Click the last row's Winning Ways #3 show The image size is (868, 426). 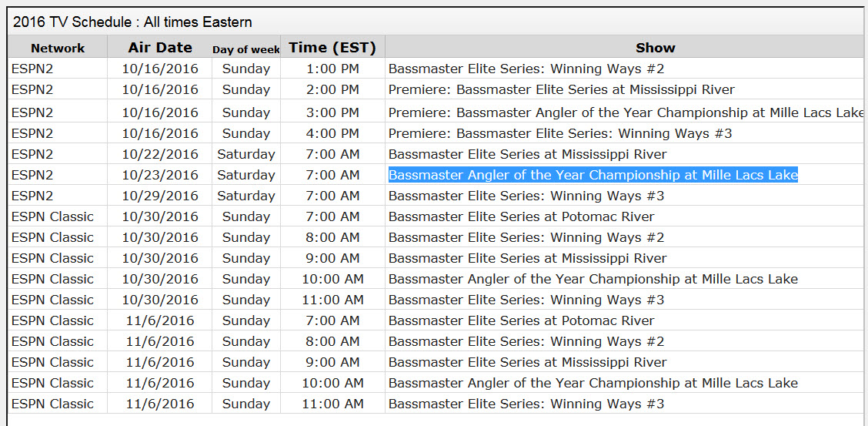tap(526, 404)
